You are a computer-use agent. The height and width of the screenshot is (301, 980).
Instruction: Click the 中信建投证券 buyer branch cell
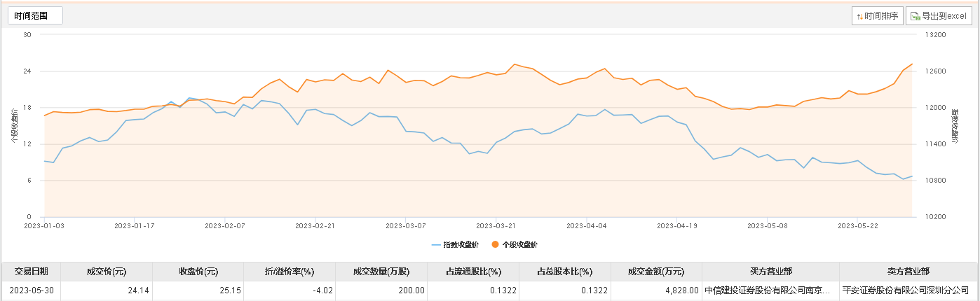[770, 290]
